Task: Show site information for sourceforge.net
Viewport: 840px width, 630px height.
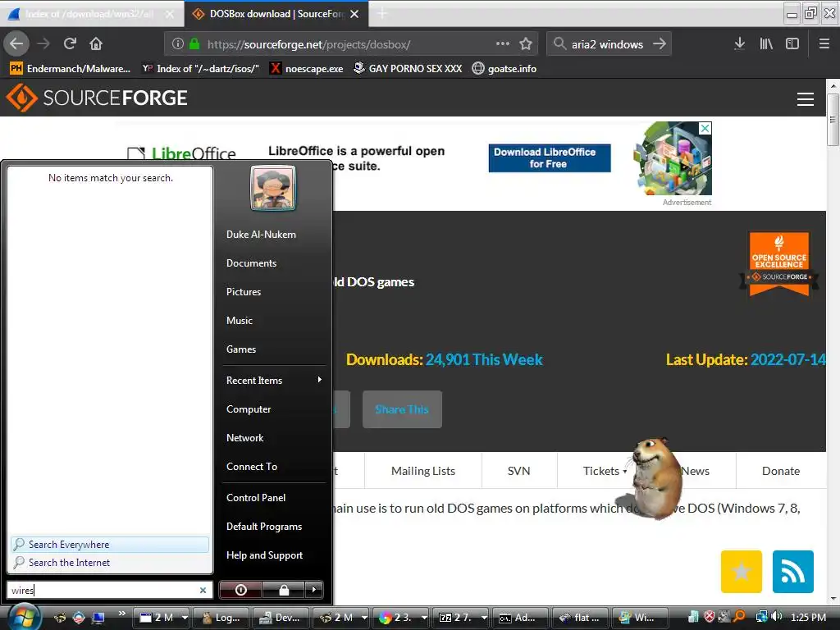Action: 178,44
